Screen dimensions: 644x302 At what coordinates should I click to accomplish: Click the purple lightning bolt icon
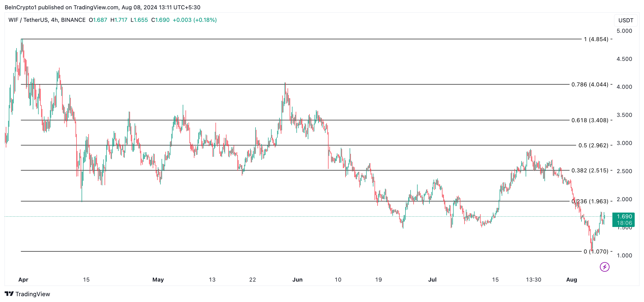(604, 267)
